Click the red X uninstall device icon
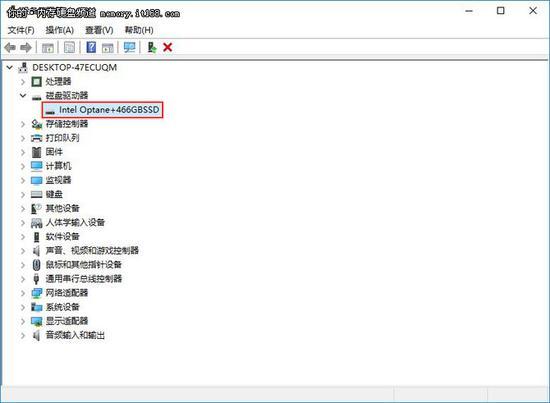Screen dimensions: 550x403 pyautogui.click(x=168, y=47)
